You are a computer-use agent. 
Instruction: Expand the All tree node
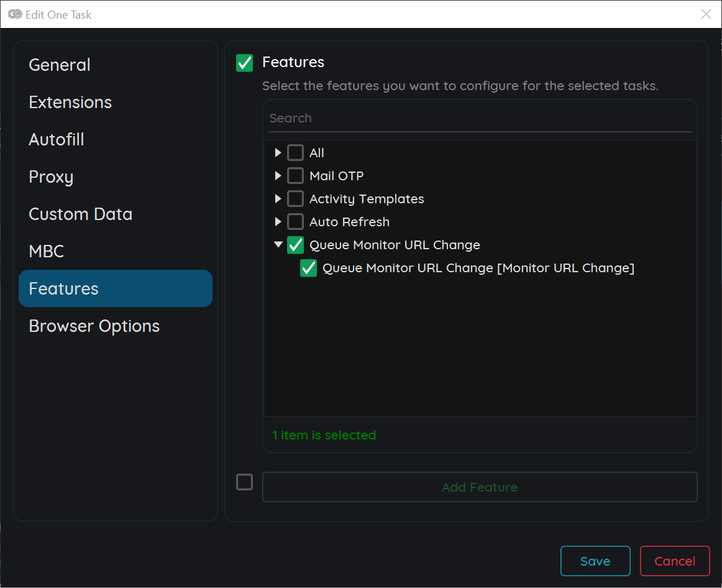(278, 152)
